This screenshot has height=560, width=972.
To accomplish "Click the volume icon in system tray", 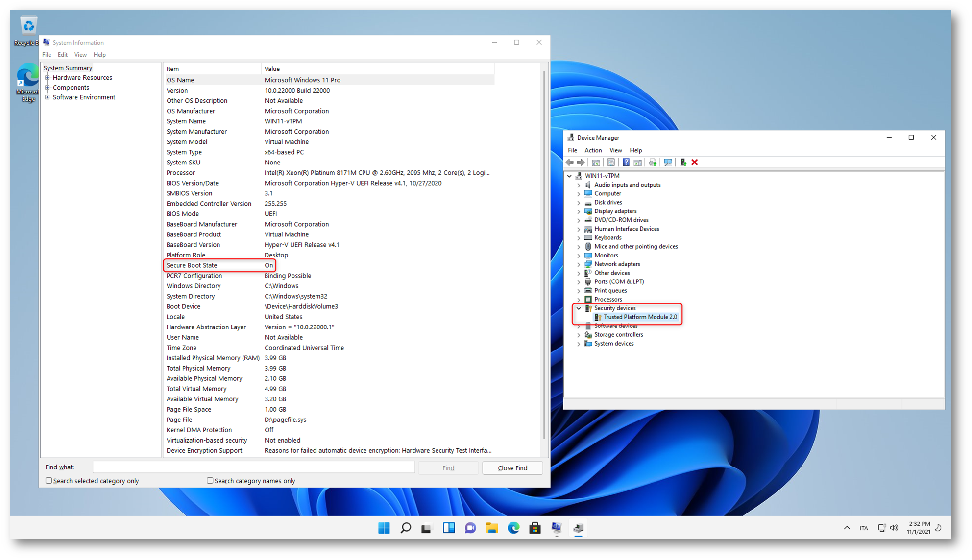I will click(x=894, y=528).
